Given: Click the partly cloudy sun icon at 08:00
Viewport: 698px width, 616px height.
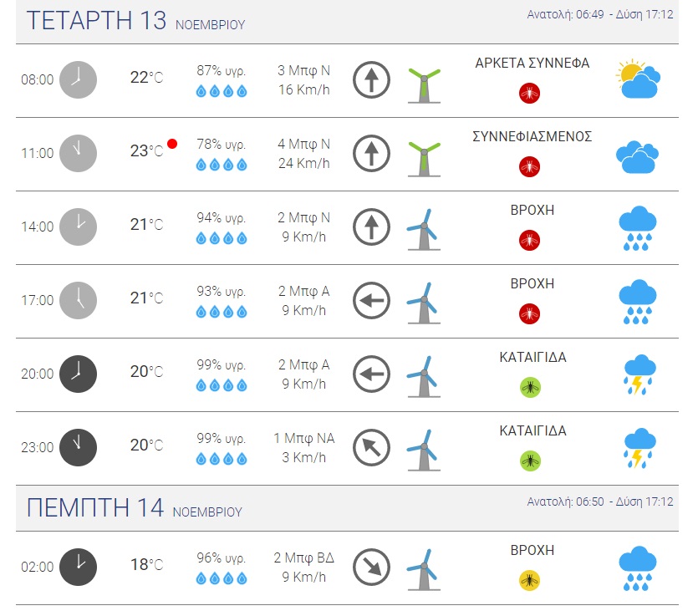Looking at the screenshot, I should [x=639, y=79].
